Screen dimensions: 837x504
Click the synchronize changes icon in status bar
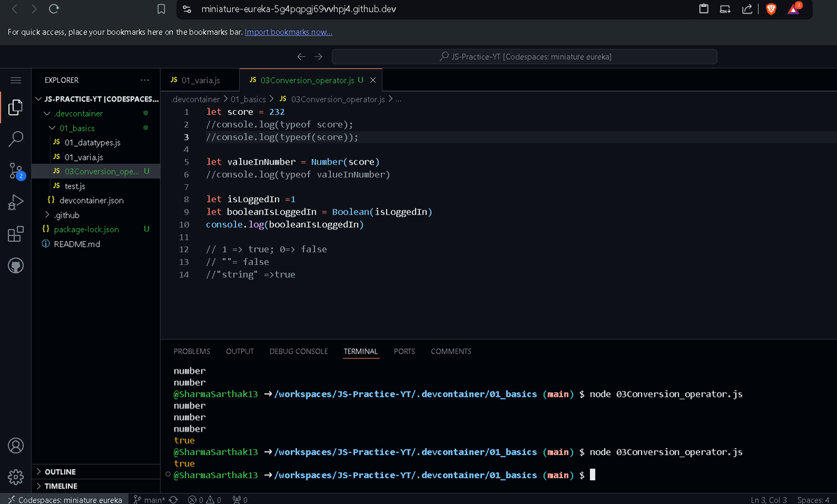[174, 499]
